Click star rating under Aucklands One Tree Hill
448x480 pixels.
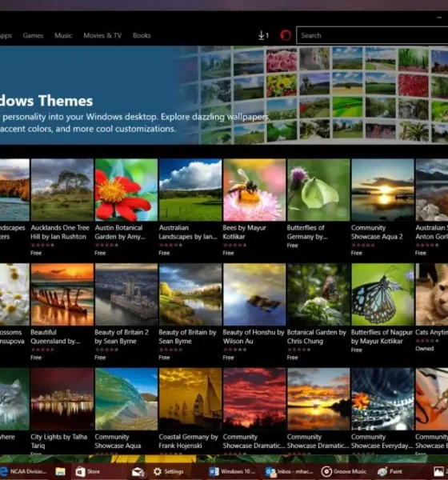click(42, 245)
